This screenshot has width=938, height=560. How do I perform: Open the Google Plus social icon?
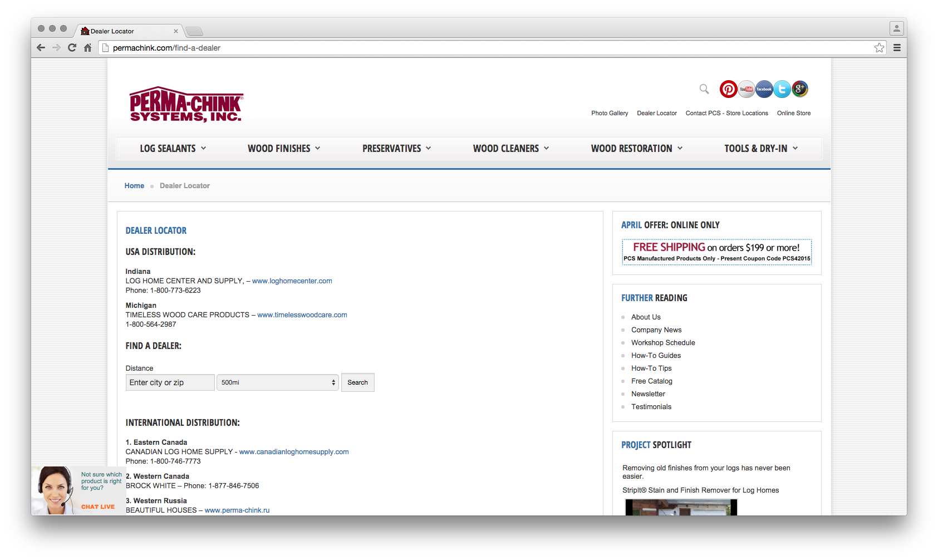[x=800, y=89]
